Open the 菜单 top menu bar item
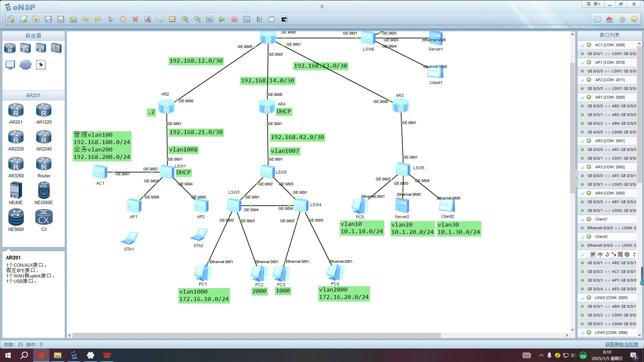This screenshot has width=644, height=362. pos(592,6)
